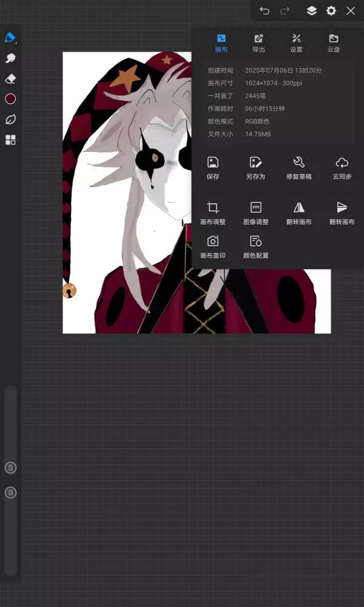This screenshot has width=364, height=607.
Task: Open the leaf-shaped tool in sidebar
Action: coord(10,120)
